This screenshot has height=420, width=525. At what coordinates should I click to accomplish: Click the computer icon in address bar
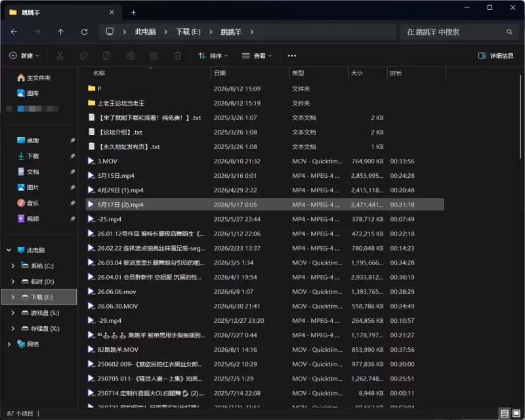110,31
